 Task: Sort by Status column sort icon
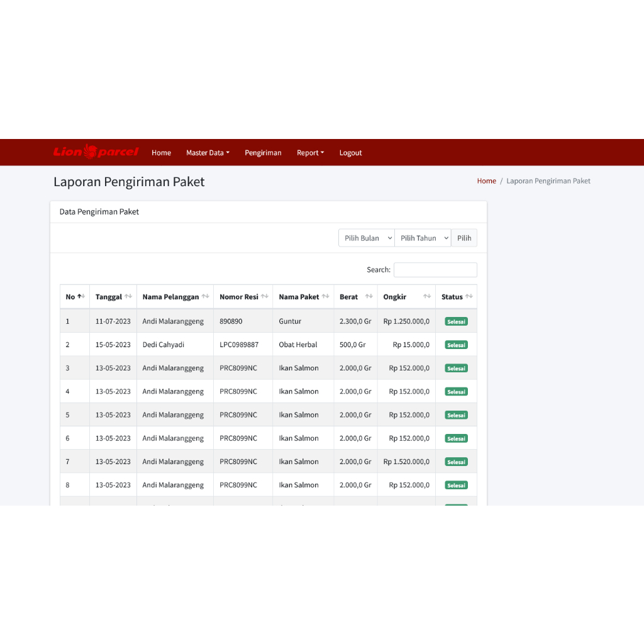pyautogui.click(x=469, y=297)
